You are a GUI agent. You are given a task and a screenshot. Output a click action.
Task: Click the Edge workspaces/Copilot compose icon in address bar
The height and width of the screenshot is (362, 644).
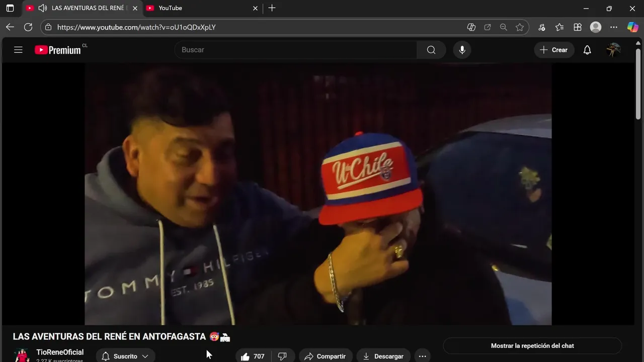[x=471, y=27]
